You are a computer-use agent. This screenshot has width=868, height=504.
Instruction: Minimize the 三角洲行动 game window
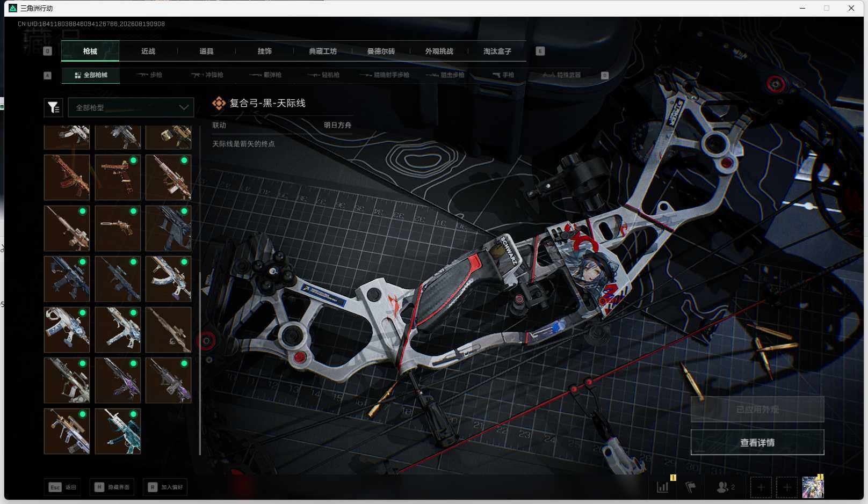[802, 8]
